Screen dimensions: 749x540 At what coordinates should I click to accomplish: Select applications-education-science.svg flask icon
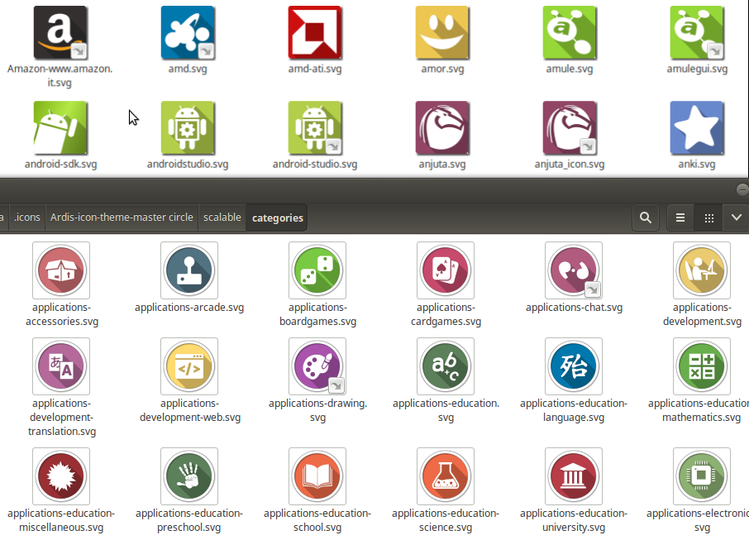pos(445,476)
